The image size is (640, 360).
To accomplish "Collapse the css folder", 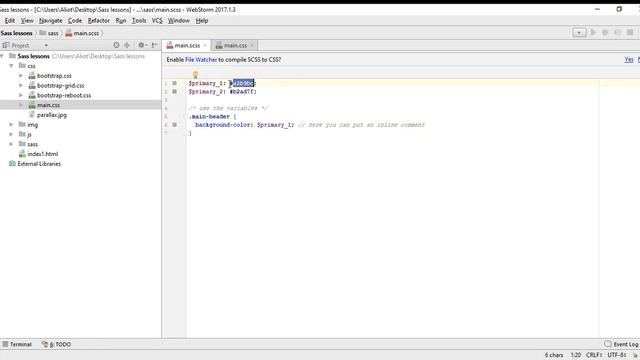I will (x=11, y=66).
